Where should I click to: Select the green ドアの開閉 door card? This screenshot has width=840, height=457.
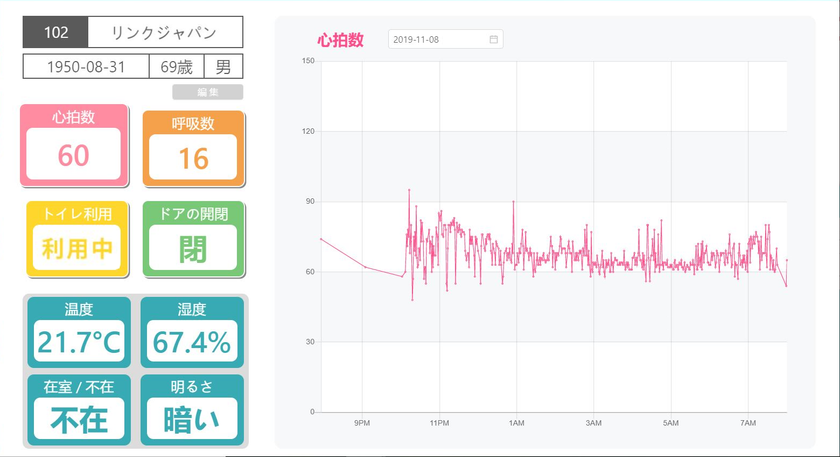pos(193,239)
